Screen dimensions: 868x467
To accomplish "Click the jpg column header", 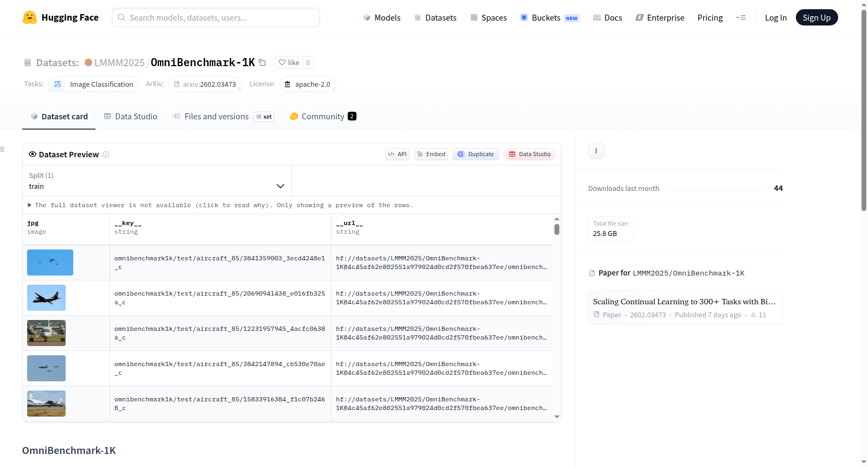I will click(66, 229).
